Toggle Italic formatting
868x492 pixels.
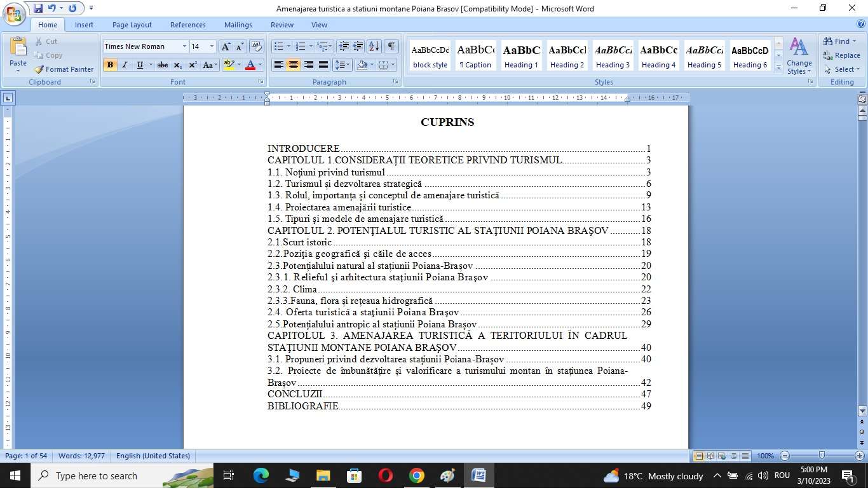click(x=125, y=65)
